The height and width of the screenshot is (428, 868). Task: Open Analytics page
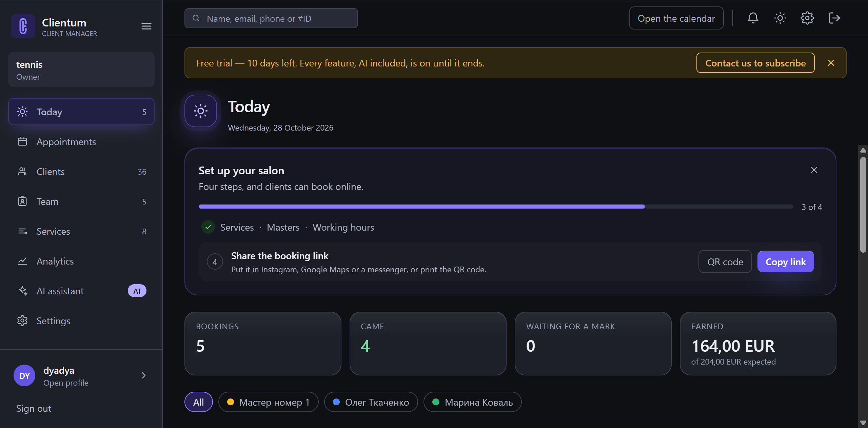[x=81, y=261]
